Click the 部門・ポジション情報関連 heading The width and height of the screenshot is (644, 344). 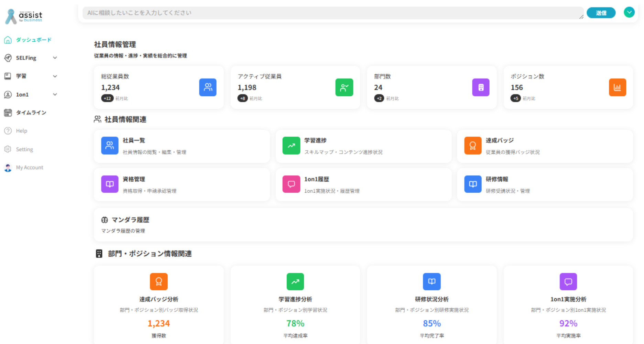click(x=150, y=254)
